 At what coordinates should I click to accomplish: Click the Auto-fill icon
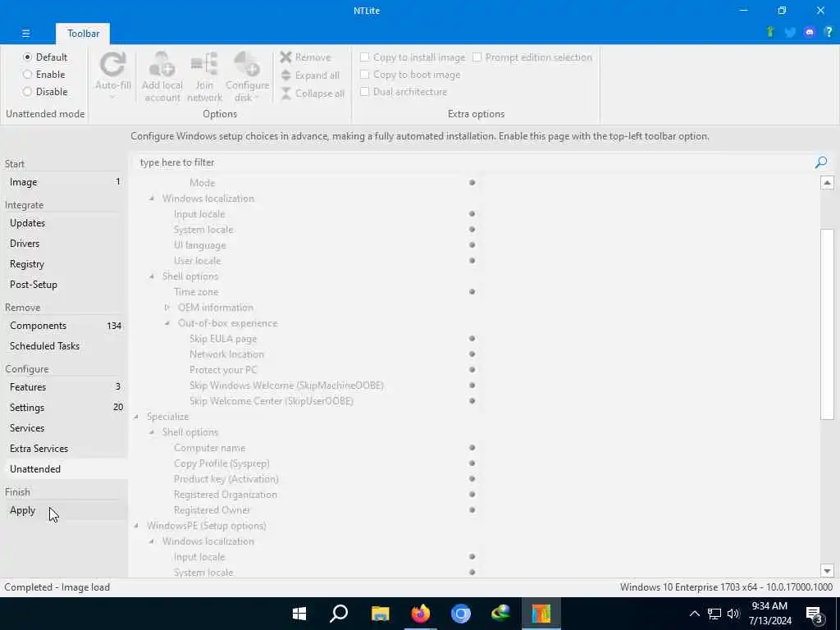(113, 65)
